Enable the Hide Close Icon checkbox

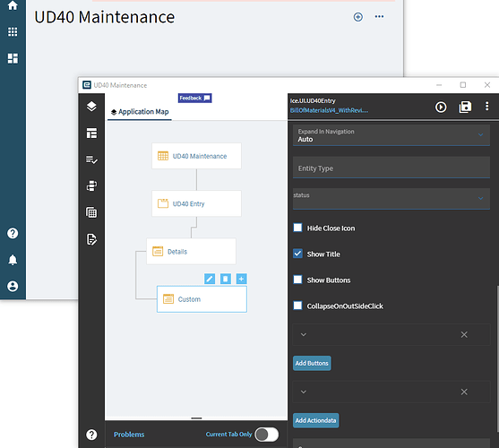point(297,228)
